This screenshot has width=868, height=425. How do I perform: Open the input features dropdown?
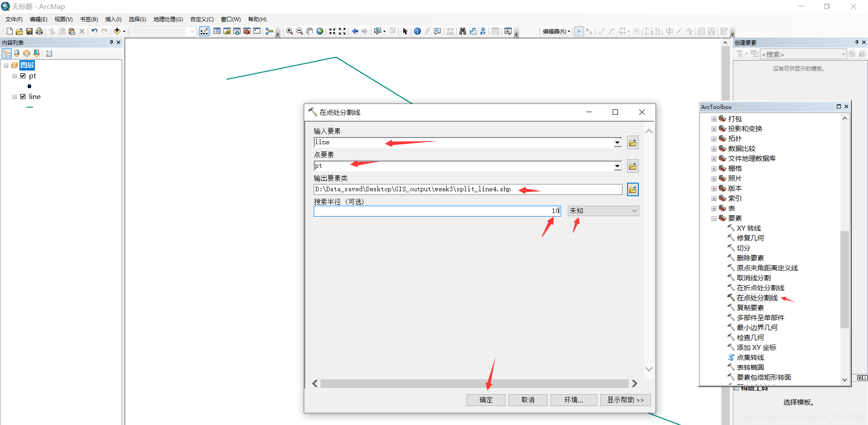pos(618,142)
